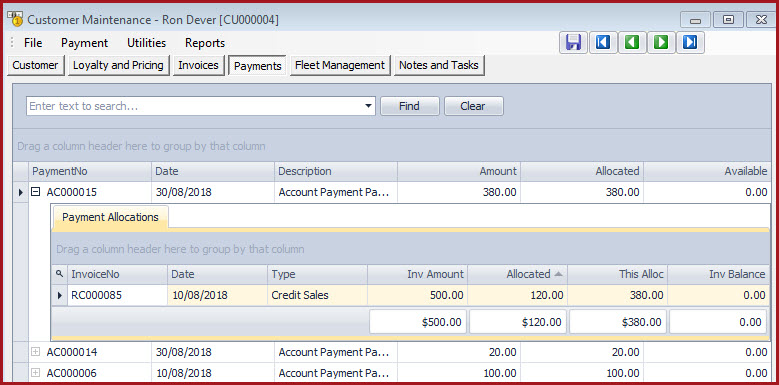Close the Customer Maintenance window

click(x=761, y=20)
